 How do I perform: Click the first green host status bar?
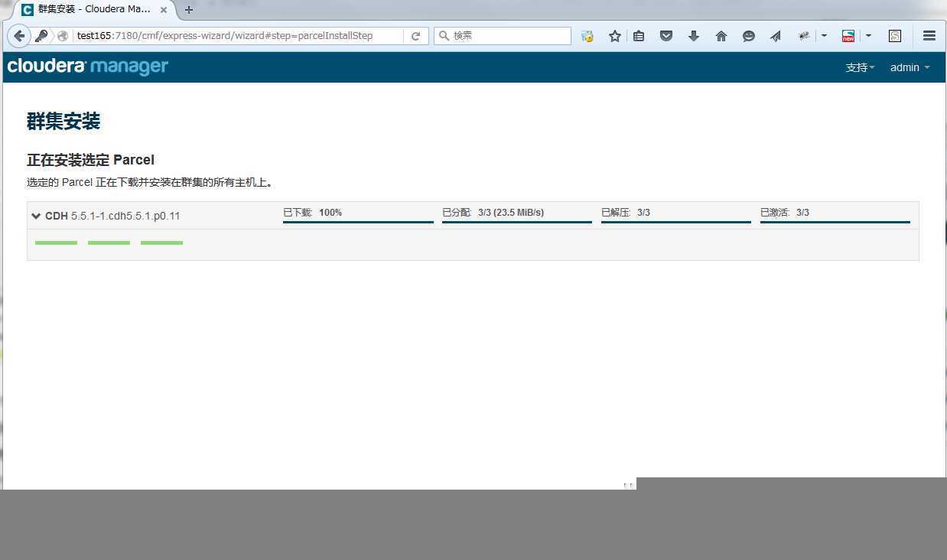(x=56, y=243)
